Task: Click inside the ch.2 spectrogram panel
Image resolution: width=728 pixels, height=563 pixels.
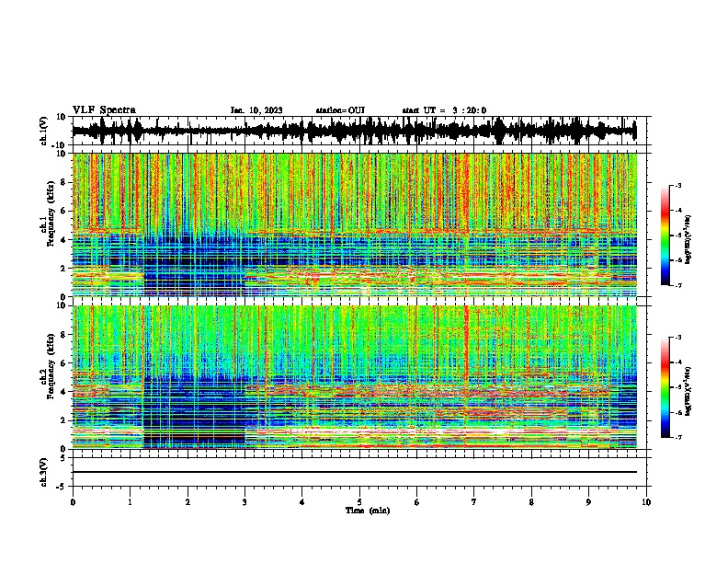Action: click(x=355, y=377)
